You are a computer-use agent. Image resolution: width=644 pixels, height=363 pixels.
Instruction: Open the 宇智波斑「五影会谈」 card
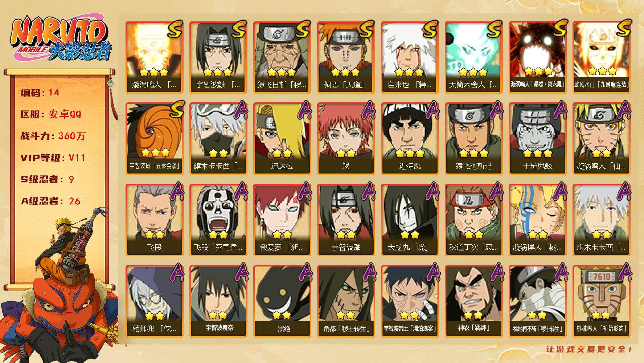point(155,139)
